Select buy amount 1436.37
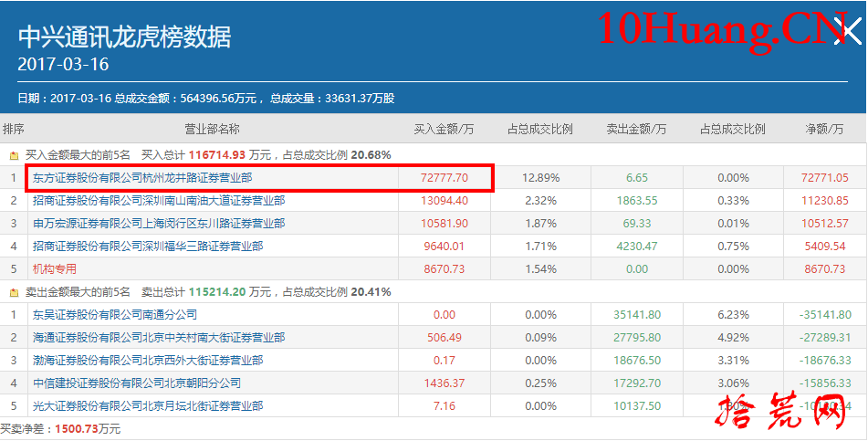 point(444,383)
